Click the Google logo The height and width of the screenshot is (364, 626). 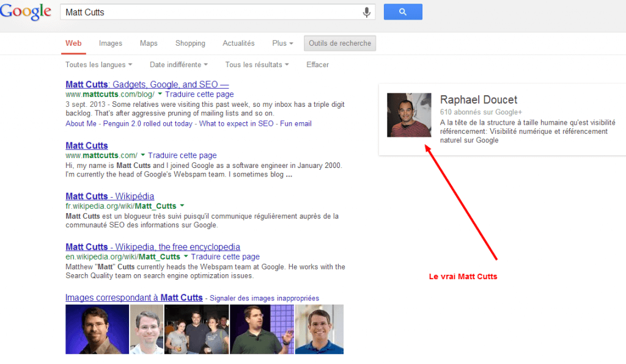pos(26,12)
